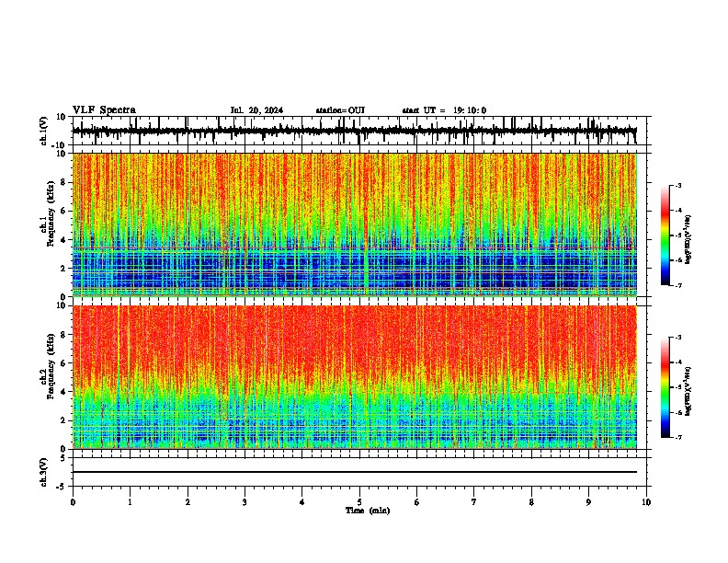Click the "8" kHz tick on ch.1 spectrogram
This screenshot has width=728, height=563.
(x=64, y=182)
